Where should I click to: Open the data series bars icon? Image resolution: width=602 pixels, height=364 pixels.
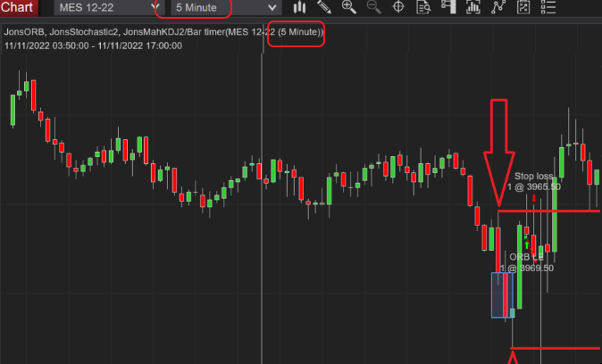(473, 7)
